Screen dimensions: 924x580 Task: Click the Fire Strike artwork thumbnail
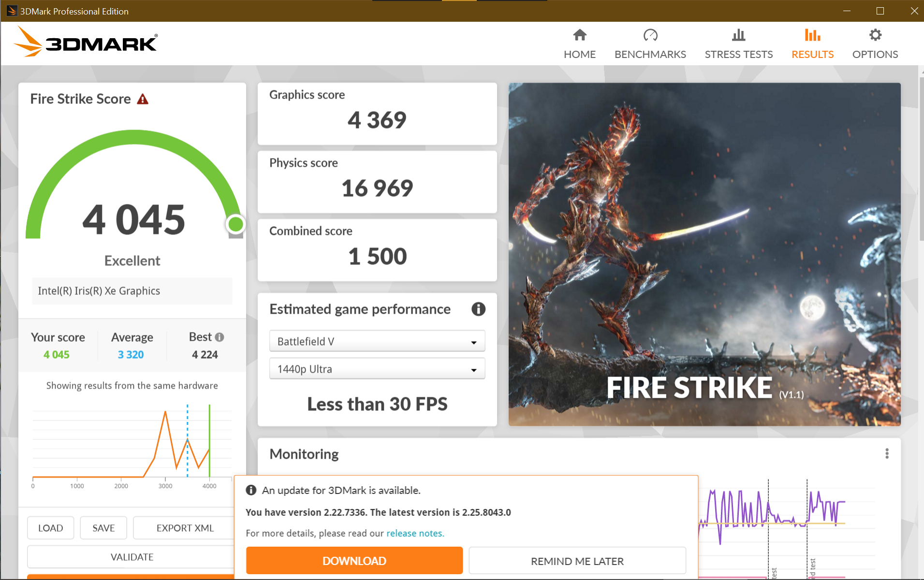[x=704, y=254]
